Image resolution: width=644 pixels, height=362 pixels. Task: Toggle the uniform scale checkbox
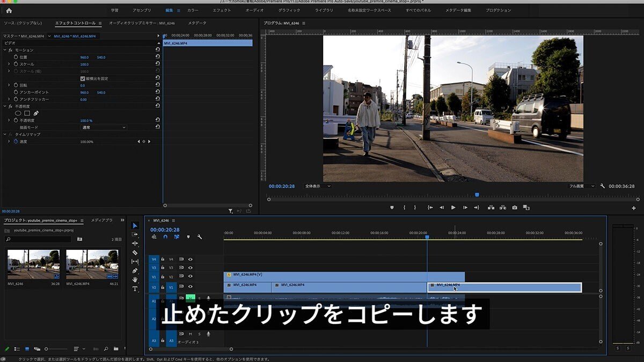tap(83, 78)
